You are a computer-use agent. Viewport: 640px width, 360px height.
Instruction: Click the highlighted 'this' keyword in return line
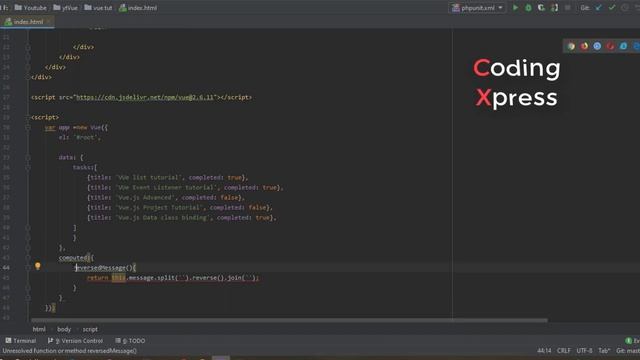pyautogui.click(x=118, y=278)
